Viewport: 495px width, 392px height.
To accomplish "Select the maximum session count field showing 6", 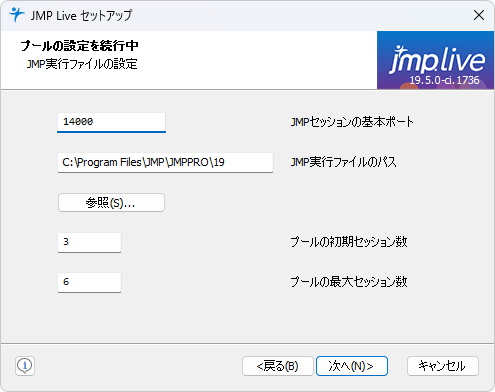I will 89,282.
